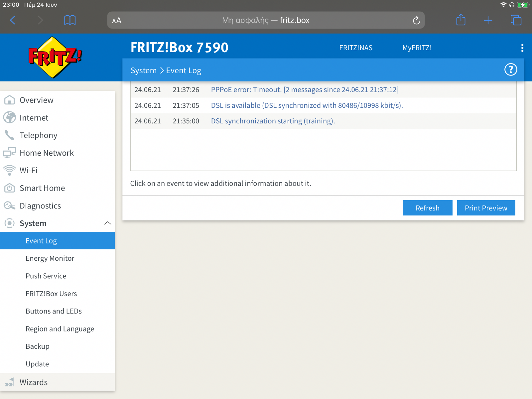Tap the headphones status icon
Viewport: 532px width, 399px height.
(512, 5)
